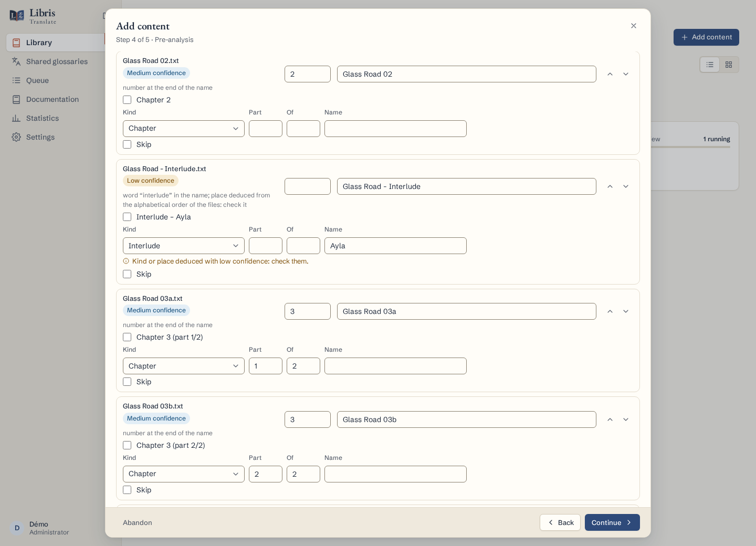Move Glass Road 03a down
The width and height of the screenshot is (756, 546).
tap(626, 311)
